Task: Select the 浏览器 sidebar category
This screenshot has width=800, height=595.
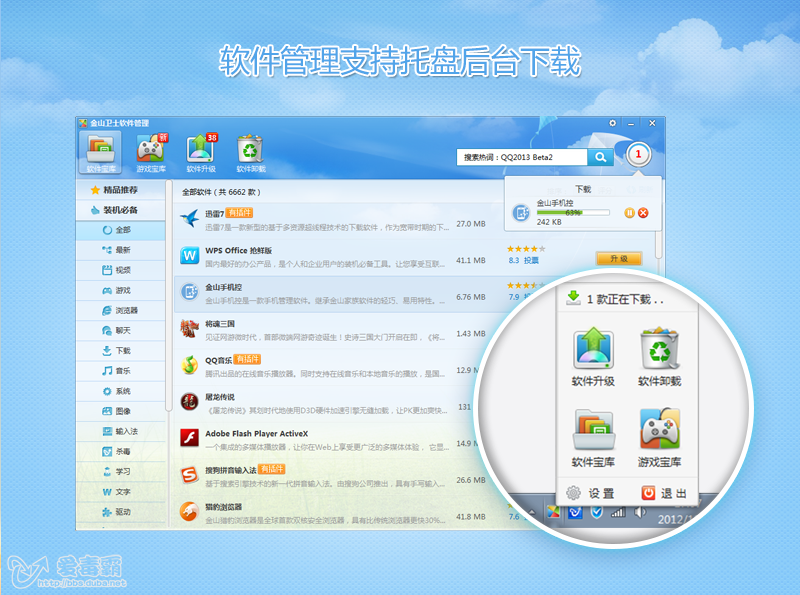Action: tap(120, 310)
